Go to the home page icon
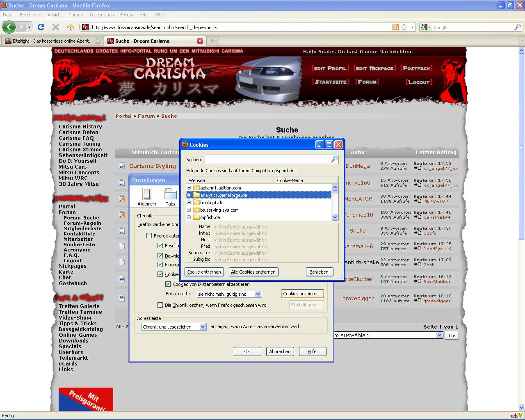Image resolution: width=525 pixels, height=420 pixels. (71, 27)
